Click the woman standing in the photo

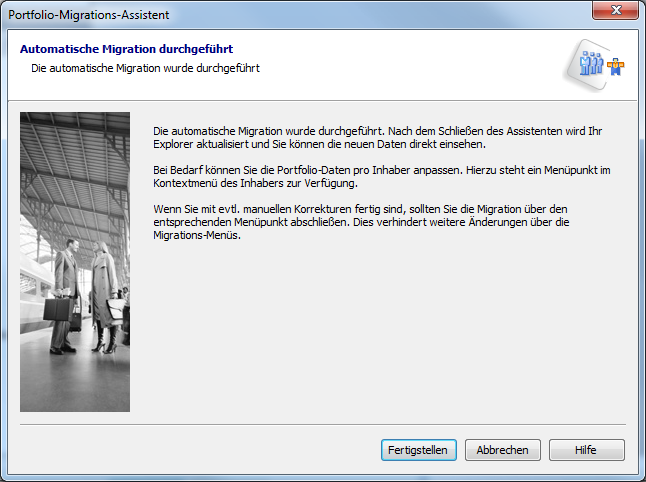pyautogui.click(x=104, y=295)
